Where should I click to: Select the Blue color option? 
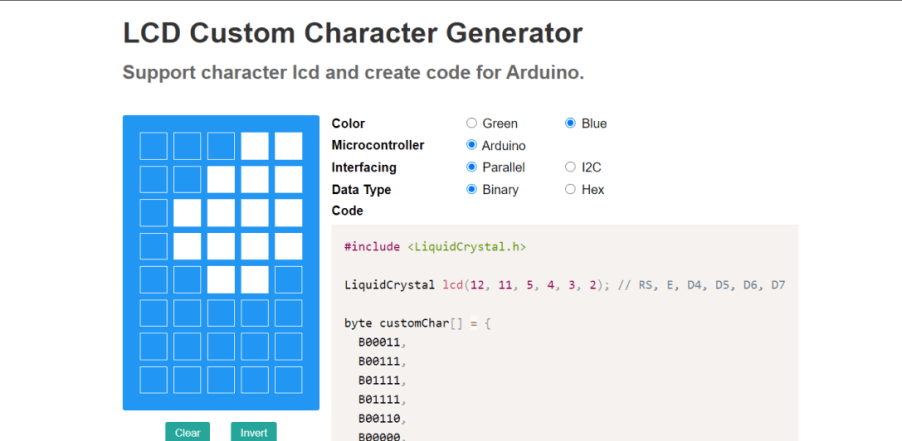pos(571,124)
